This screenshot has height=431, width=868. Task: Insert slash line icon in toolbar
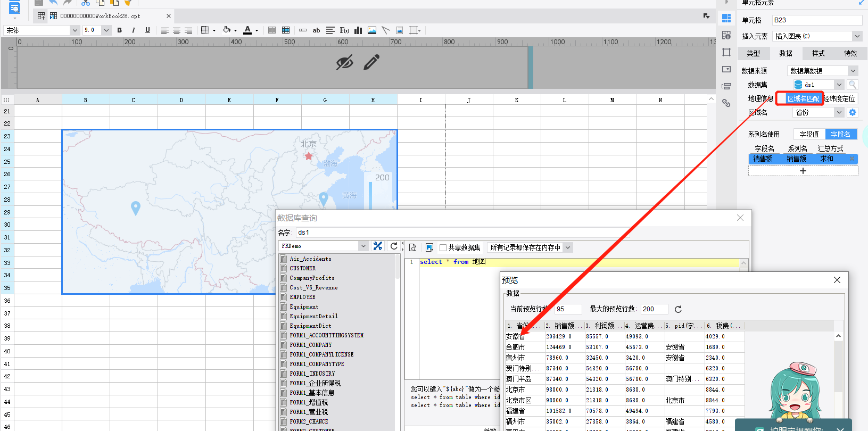click(x=386, y=30)
